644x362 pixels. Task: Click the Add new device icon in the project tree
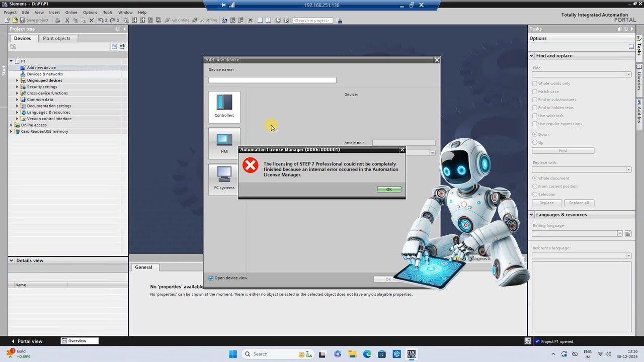pyautogui.click(x=23, y=67)
